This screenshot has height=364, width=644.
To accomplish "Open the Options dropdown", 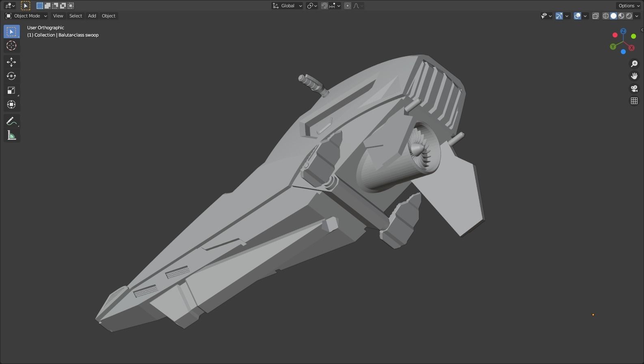I will pos(629,6).
